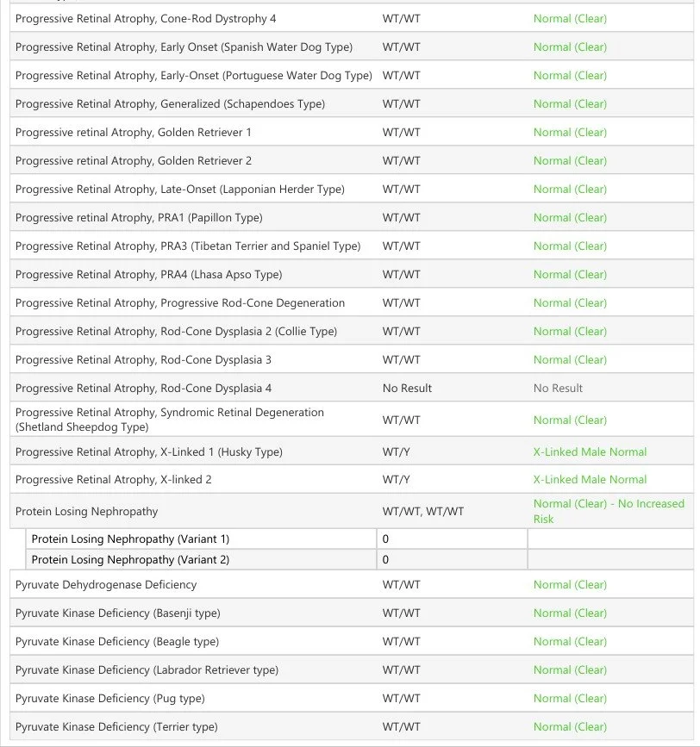
Task: Click Pyruvate Kinase Deficiency (Basenji type)
Action: 118,613
